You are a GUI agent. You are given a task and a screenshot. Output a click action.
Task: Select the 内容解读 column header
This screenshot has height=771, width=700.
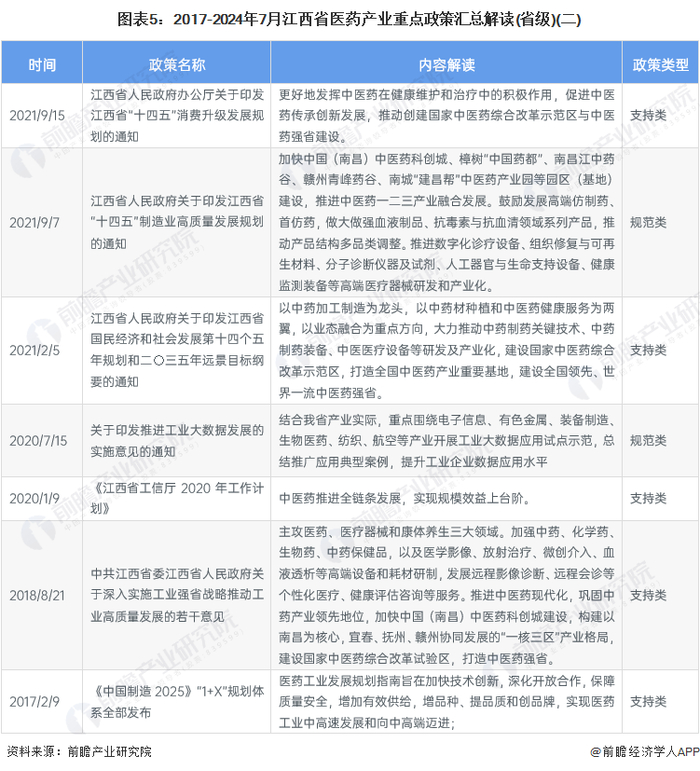click(446, 64)
